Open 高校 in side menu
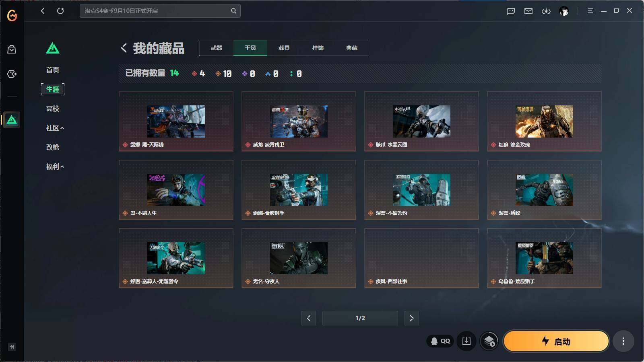The height and width of the screenshot is (362, 644). click(53, 109)
